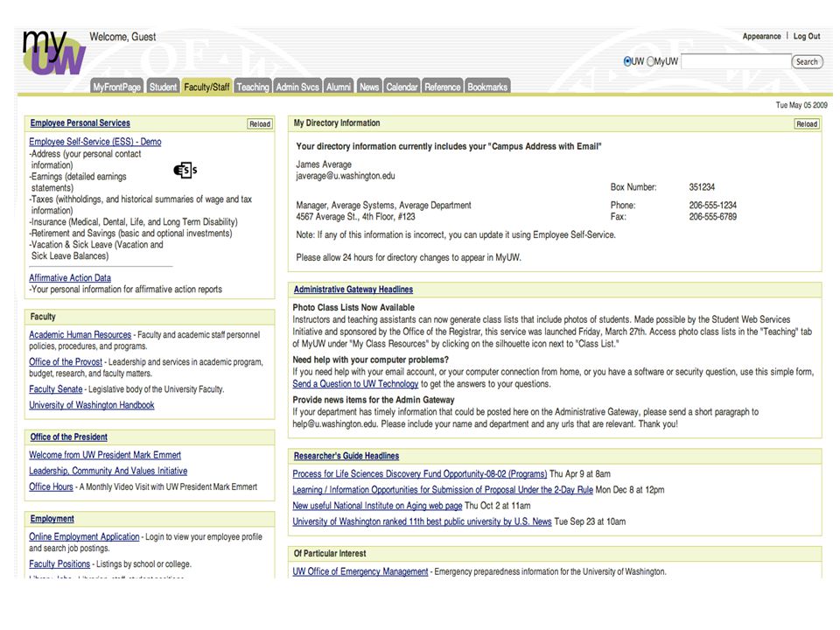This screenshot has height=630, width=840.
Task: Open Employee Self-Service (ESS) - Demo link
Action: point(94,142)
